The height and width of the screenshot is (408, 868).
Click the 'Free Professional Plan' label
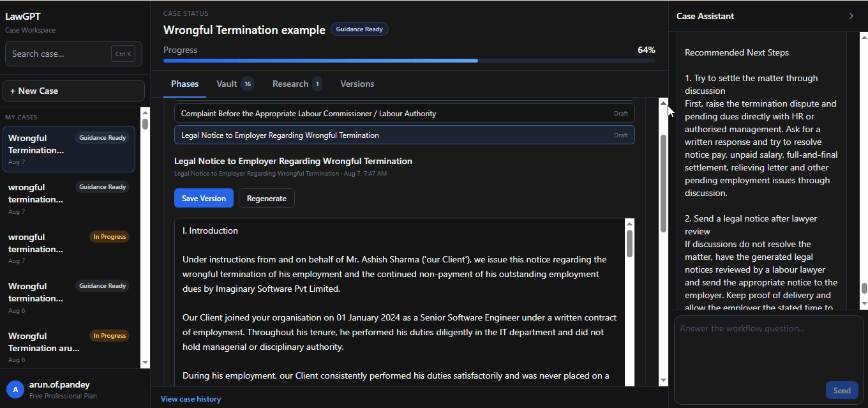(x=63, y=396)
